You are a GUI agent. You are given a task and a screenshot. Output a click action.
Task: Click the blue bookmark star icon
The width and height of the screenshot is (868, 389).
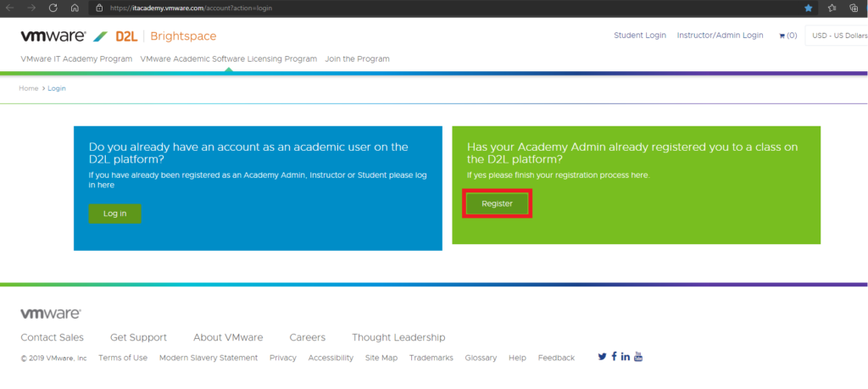point(808,8)
